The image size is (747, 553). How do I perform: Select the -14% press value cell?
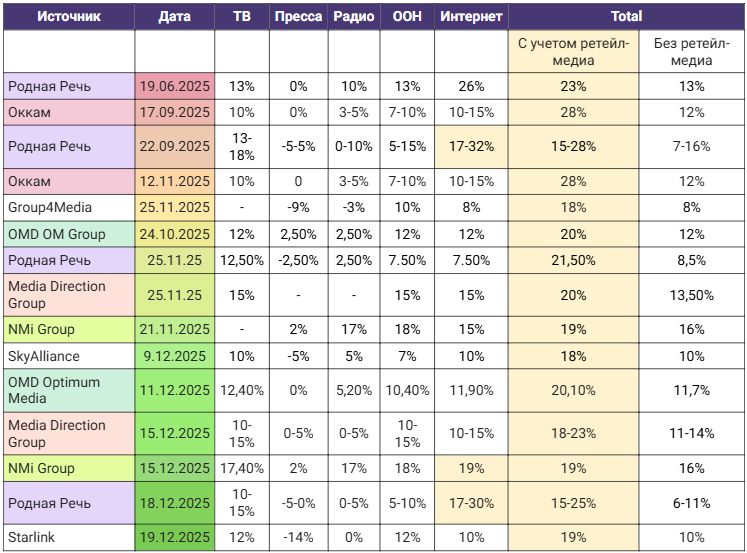[x=298, y=537]
